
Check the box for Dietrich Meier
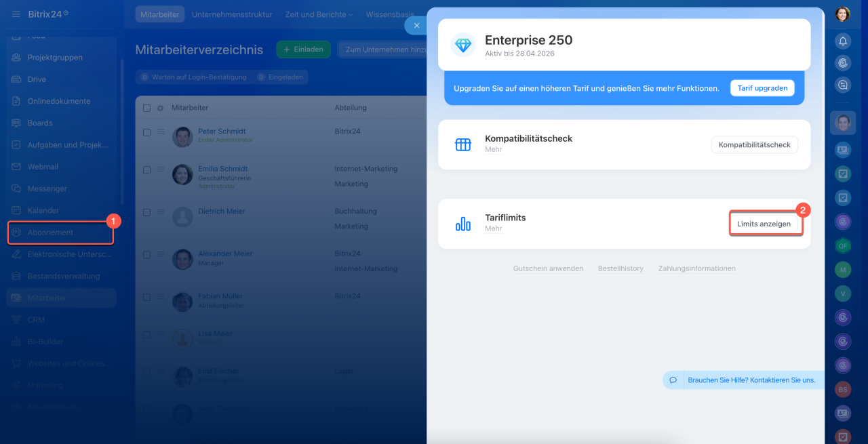(147, 212)
